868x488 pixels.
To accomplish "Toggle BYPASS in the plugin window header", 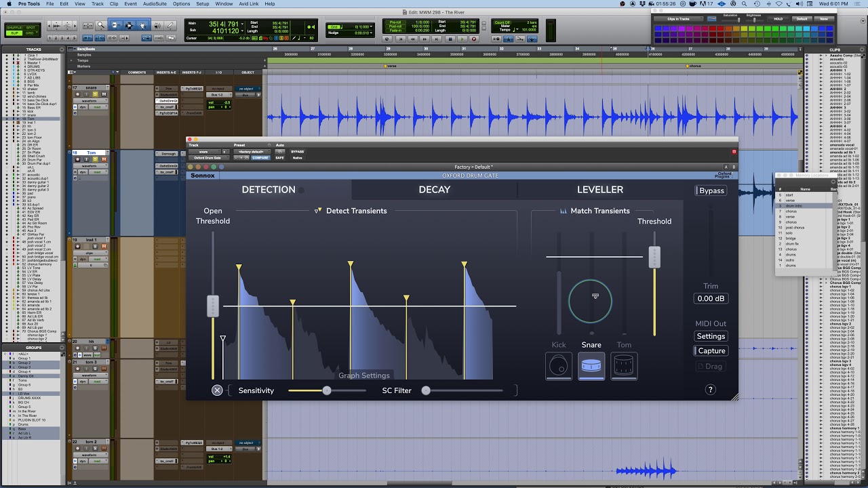I will coord(297,152).
